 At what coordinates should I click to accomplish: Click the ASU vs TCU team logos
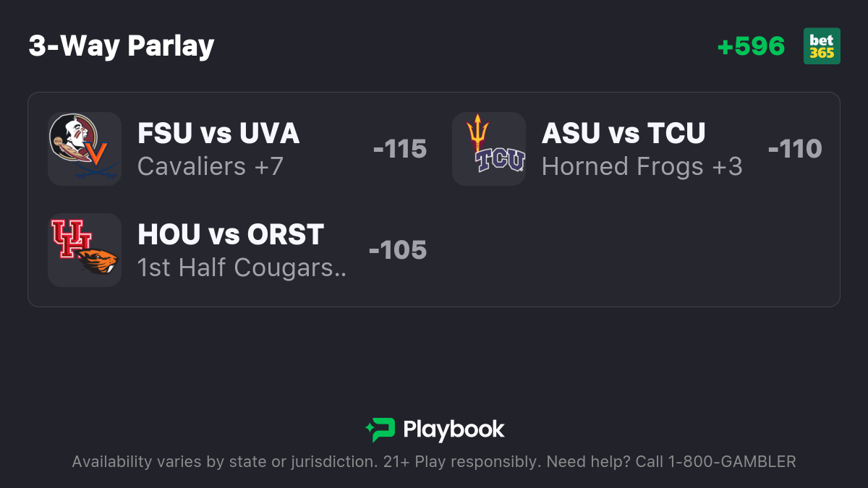489,149
